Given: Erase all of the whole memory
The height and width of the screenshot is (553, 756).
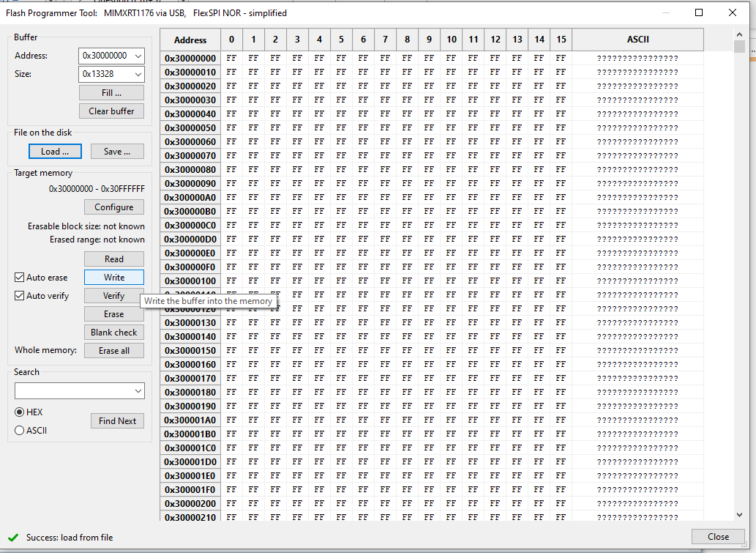Looking at the screenshot, I should (x=113, y=350).
